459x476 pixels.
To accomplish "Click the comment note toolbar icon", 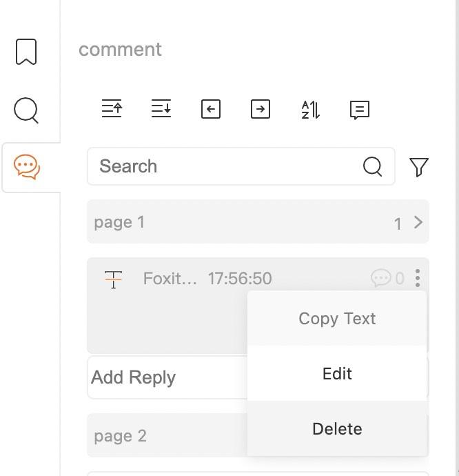I will coord(360,110).
